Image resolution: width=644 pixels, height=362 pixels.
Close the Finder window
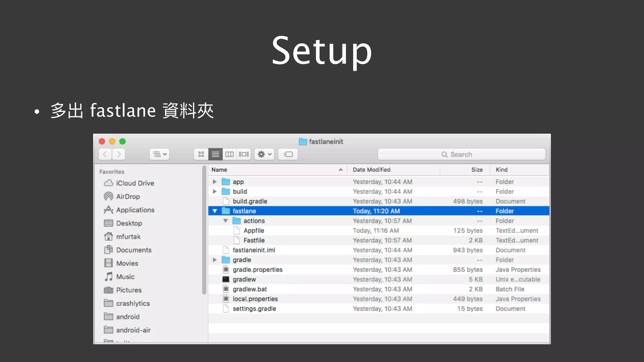(x=102, y=141)
